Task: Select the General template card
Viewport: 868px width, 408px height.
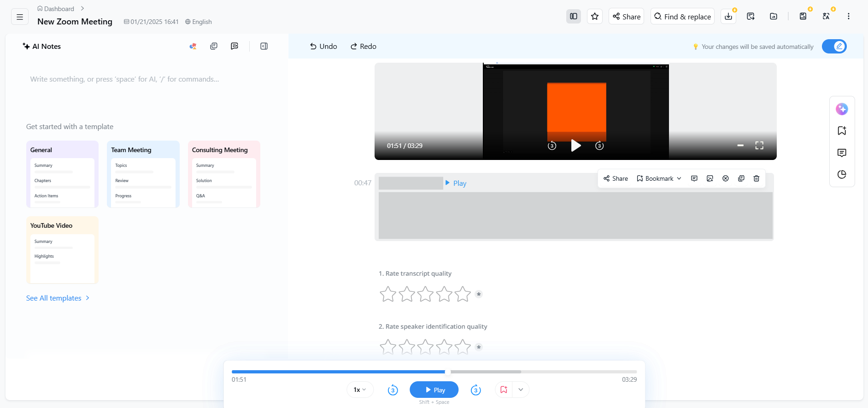Action: [62, 174]
